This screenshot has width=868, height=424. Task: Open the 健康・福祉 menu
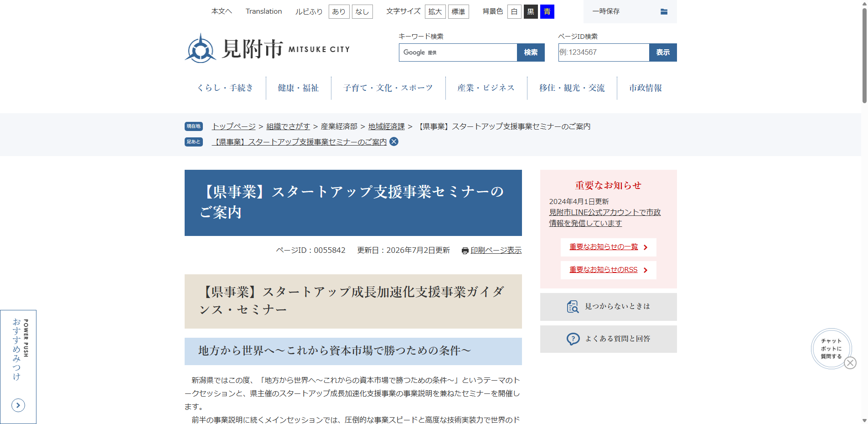coord(298,88)
